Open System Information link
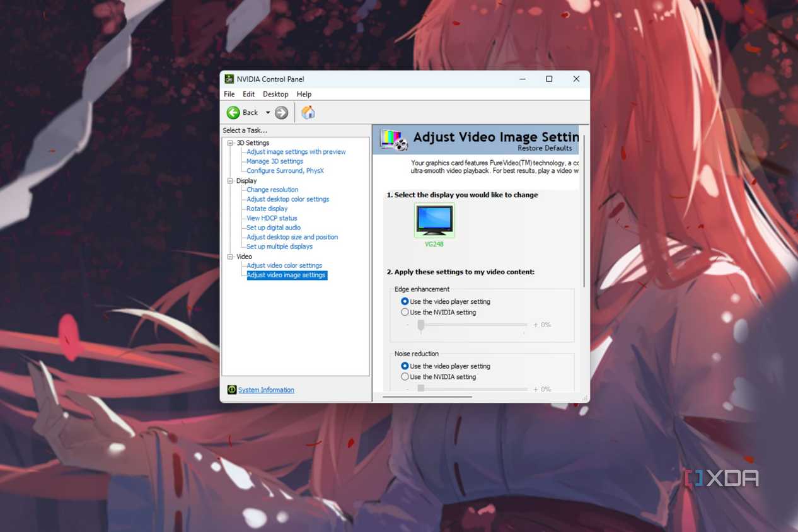 [x=266, y=390]
